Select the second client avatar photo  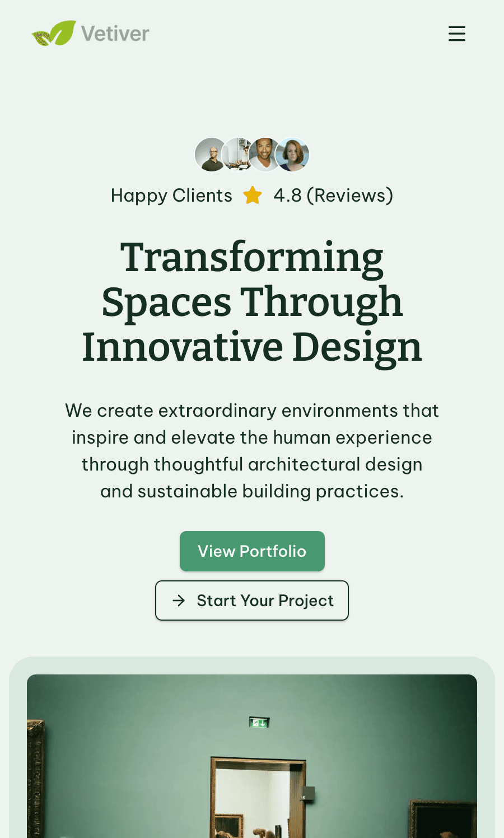[236, 155]
